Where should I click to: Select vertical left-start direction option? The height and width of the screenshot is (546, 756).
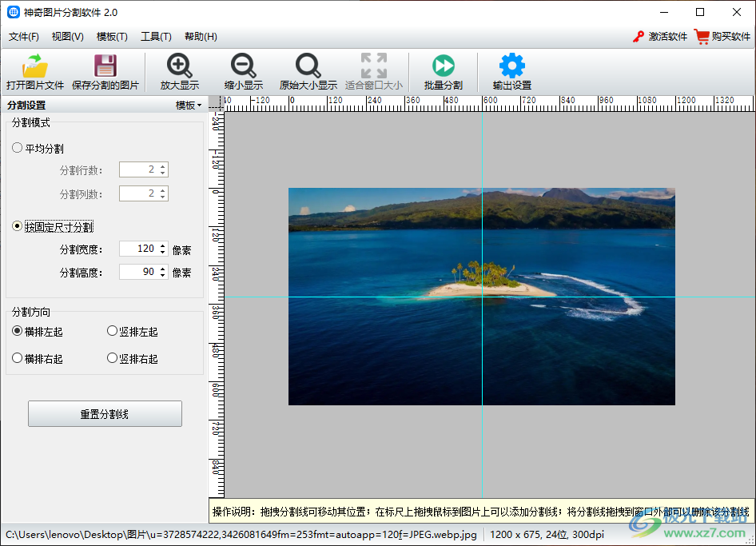[x=112, y=331]
